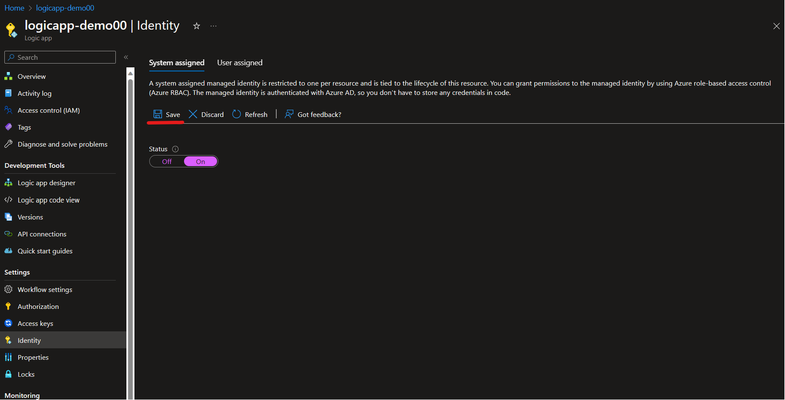Favorite the resource with the star icon
Screen dimensions: 785x400
(x=196, y=26)
